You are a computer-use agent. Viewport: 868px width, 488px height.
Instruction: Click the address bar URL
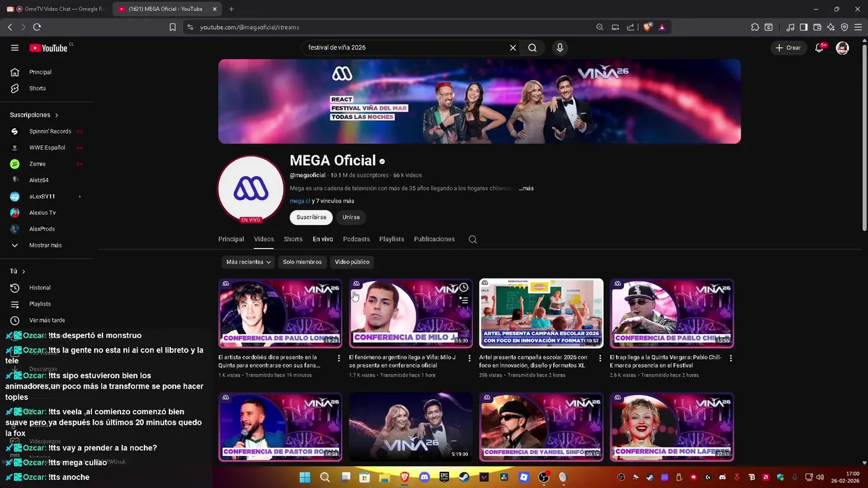(x=250, y=27)
